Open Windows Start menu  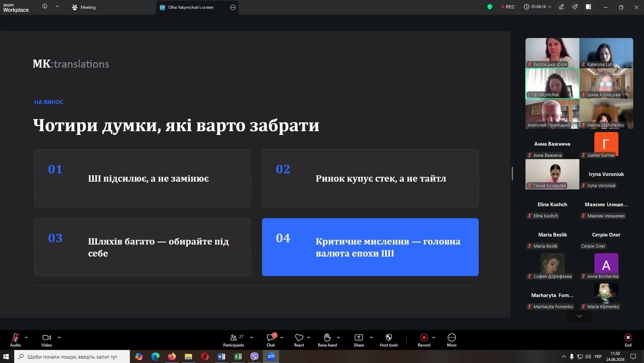(x=6, y=356)
